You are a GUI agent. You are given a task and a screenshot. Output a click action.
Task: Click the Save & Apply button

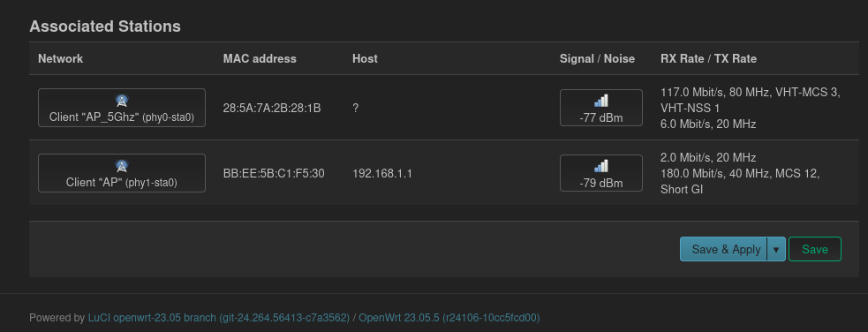coord(723,249)
